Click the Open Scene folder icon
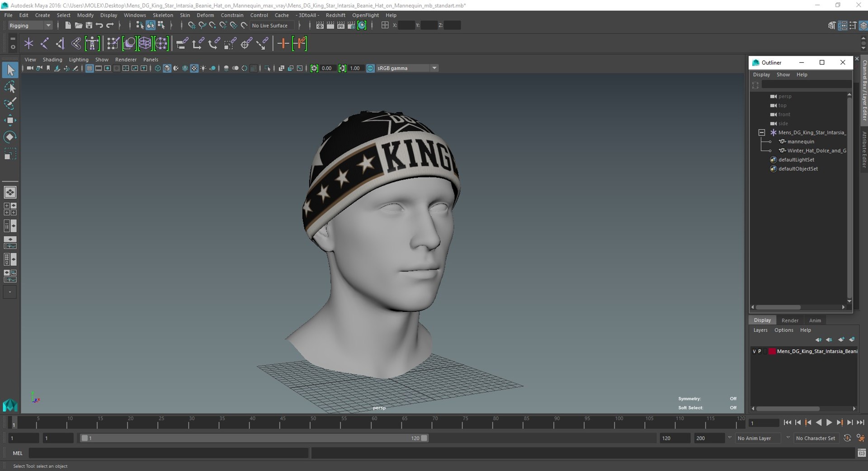The width and height of the screenshot is (868, 471). click(78, 25)
